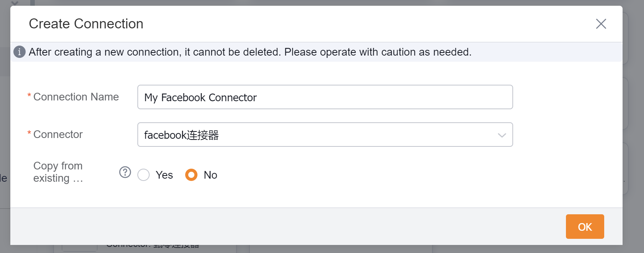The image size is (644, 253).
Task: Click the "No" option label text
Action: 210,175
